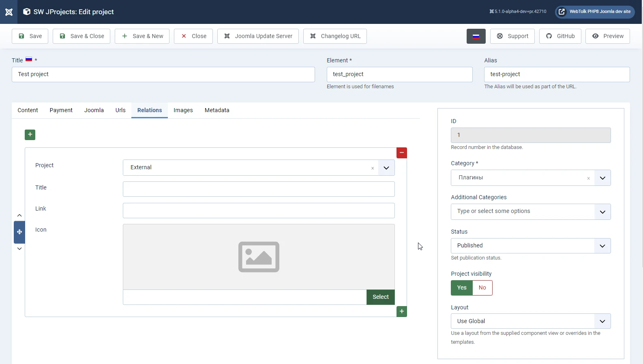Click the Icon image placeholder
This screenshot has width=643, height=364.
tap(259, 257)
